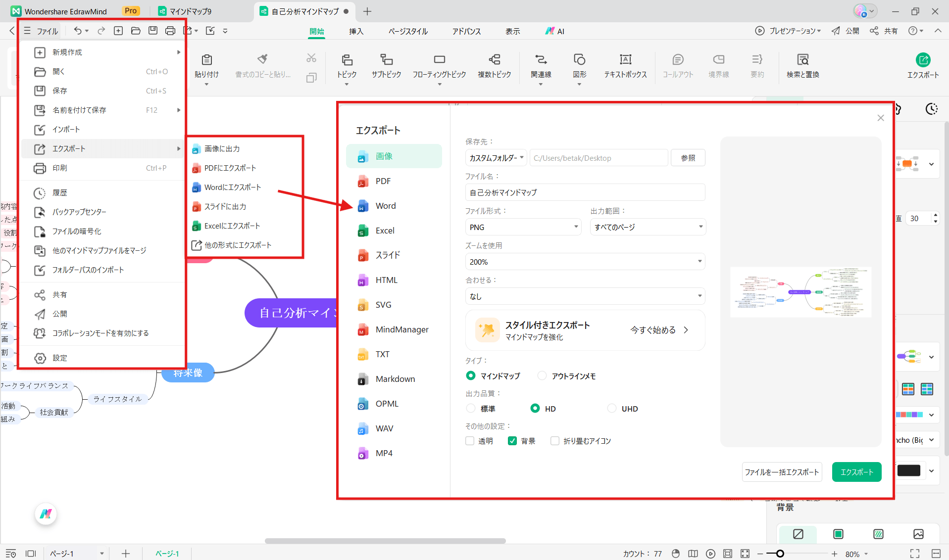The image size is (949, 560).
Task: Select MindManager export format
Action: (x=394, y=329)
